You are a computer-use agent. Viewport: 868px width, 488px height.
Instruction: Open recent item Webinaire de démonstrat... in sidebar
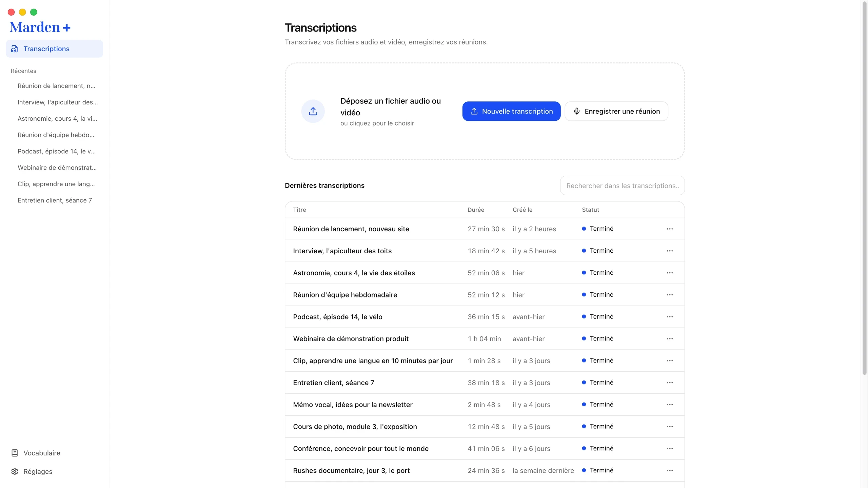point(57,168)
